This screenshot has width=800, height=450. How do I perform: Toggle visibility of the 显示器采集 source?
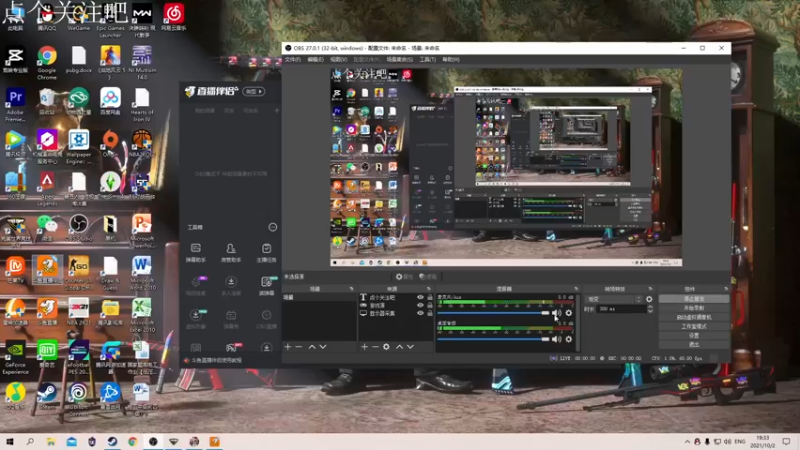pyautogui.click(x=420, y=313)
